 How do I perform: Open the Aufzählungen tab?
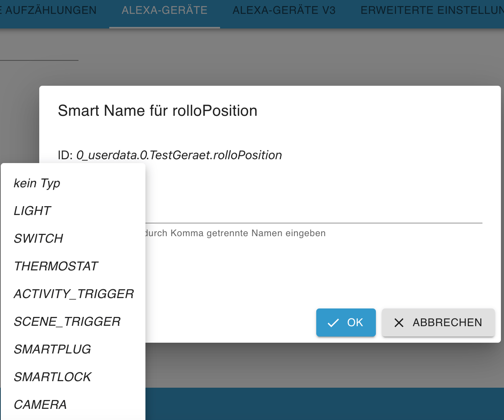click(50, 10)
